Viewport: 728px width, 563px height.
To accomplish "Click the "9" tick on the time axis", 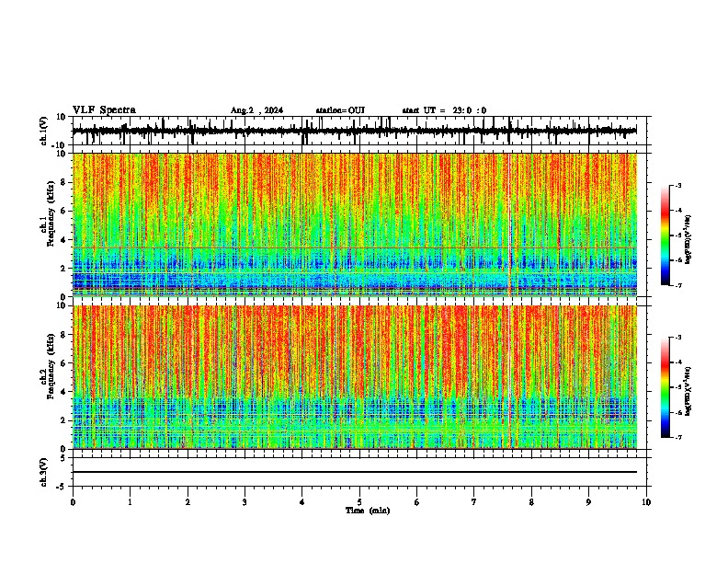I will [588, 502].
